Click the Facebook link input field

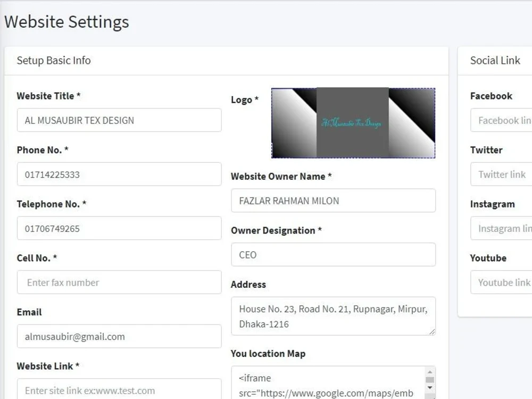[501, 120]
